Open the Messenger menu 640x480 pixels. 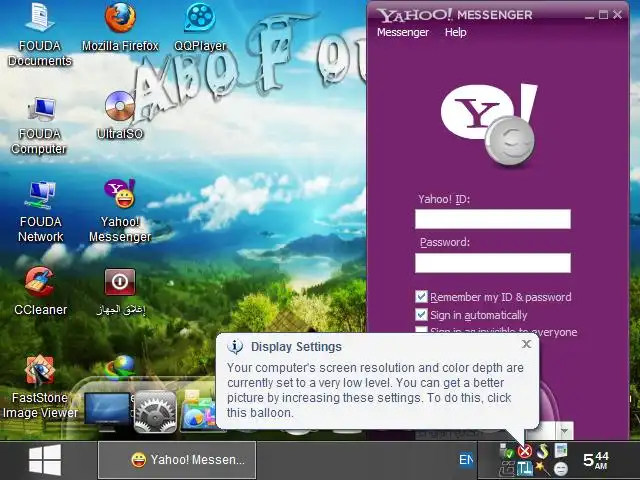[x=403, y=32]
